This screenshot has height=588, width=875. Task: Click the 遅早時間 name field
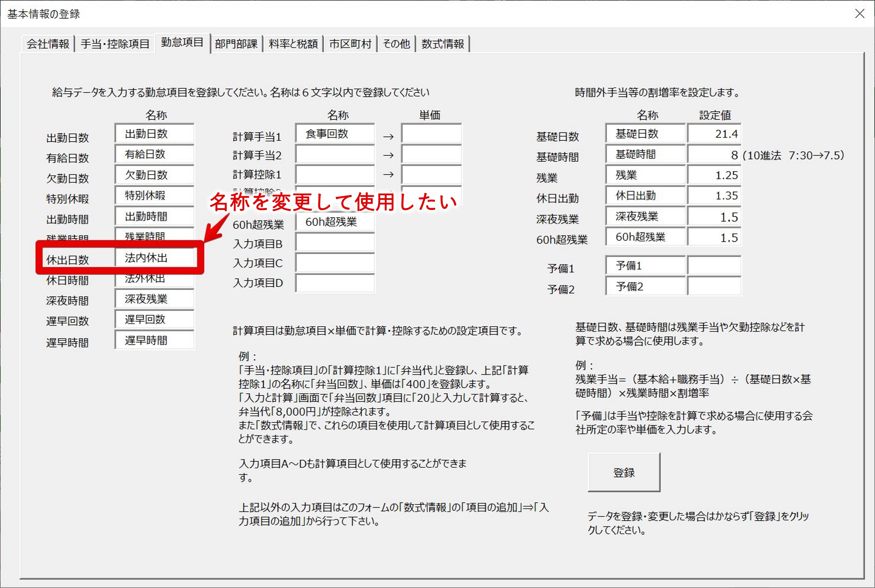155,340
